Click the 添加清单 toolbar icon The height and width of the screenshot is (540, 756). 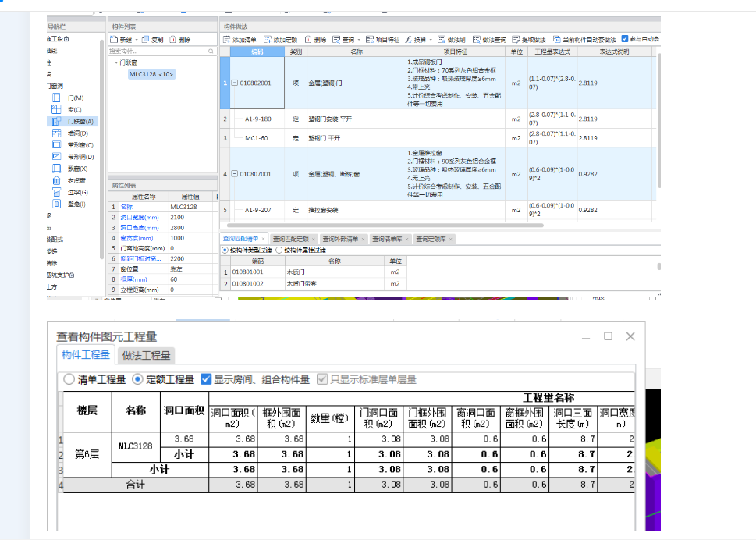point(226,40)
